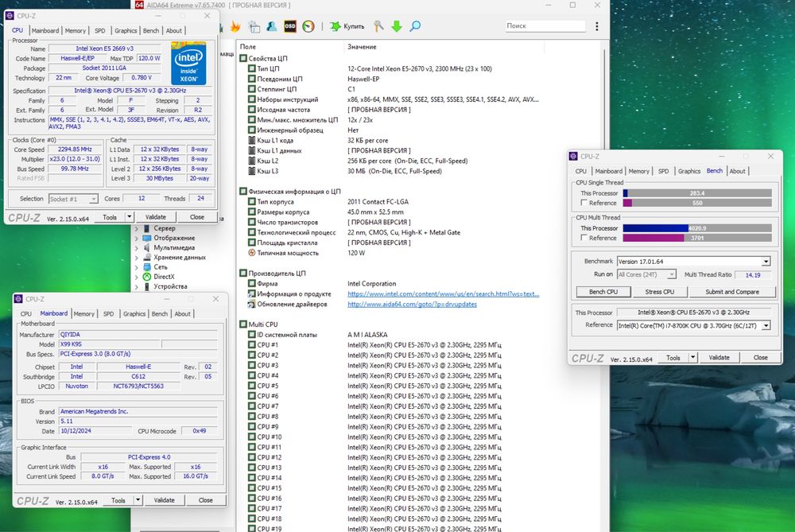Click the AIDA64 app icon in its title bar
This screenshot has width=795, height=532.
tap(139, 5)
